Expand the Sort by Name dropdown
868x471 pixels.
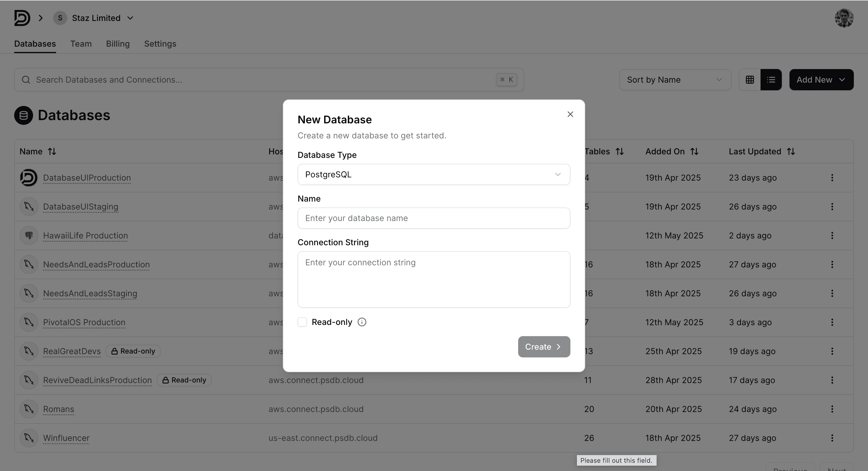[x=675, y=80]
